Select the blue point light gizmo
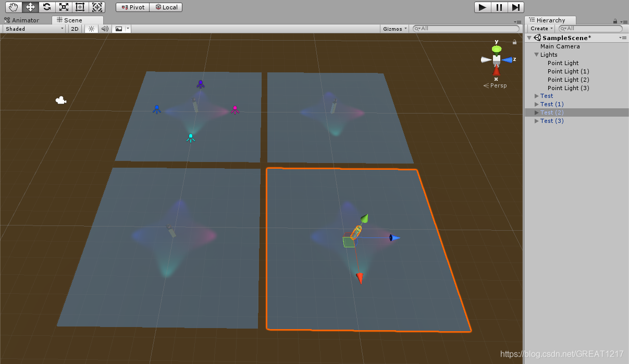Screen dimensions: 629x364 (x=156, y=109)
